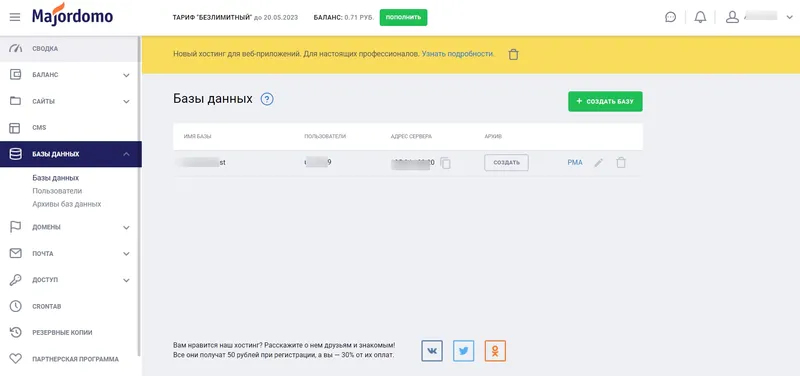This screenshot has height=376, width=800.
Task: Select Архивы баз данных submenu item
Action: pos(67,204)
